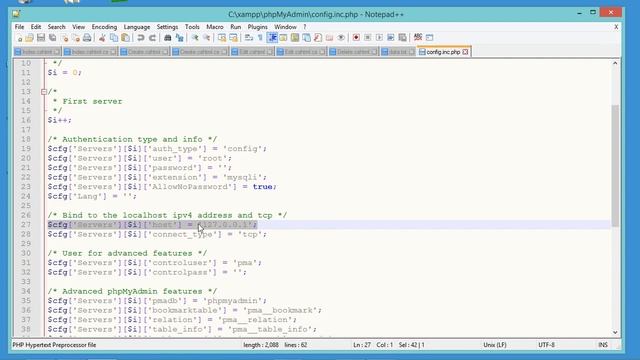Open the Window menu
The height and width of the screenshot is (360, 640).
pos(285,27)
